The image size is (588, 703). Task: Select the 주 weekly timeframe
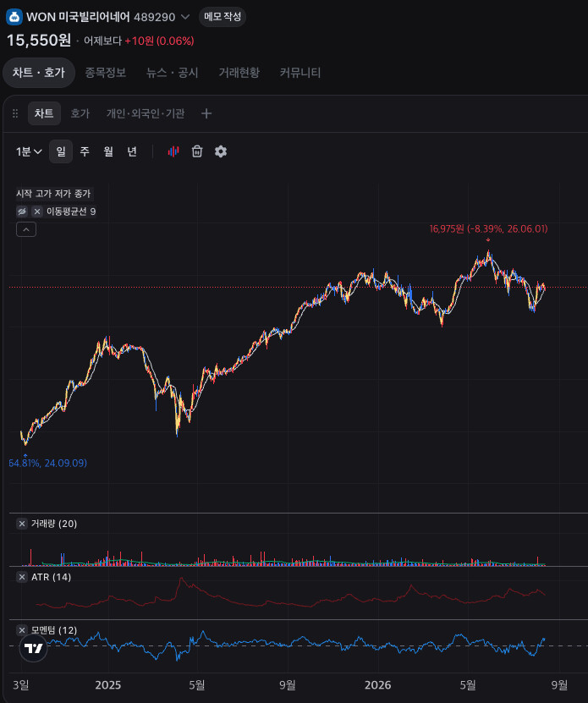coord(85,151)
